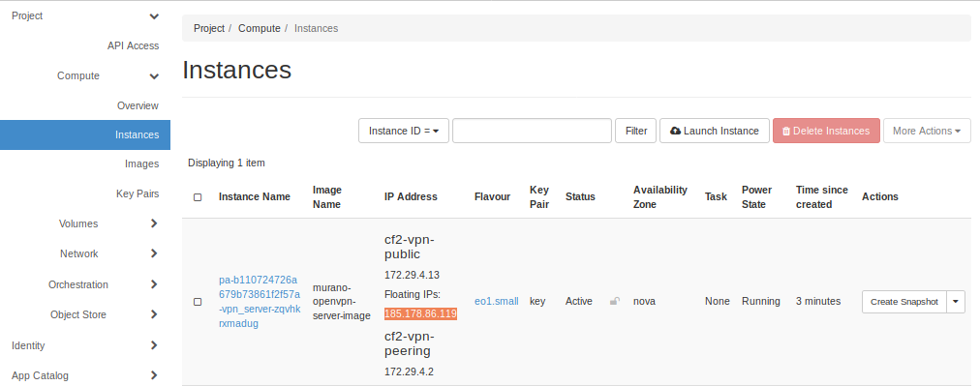Go to Images in the sidebar

(142, 163)
